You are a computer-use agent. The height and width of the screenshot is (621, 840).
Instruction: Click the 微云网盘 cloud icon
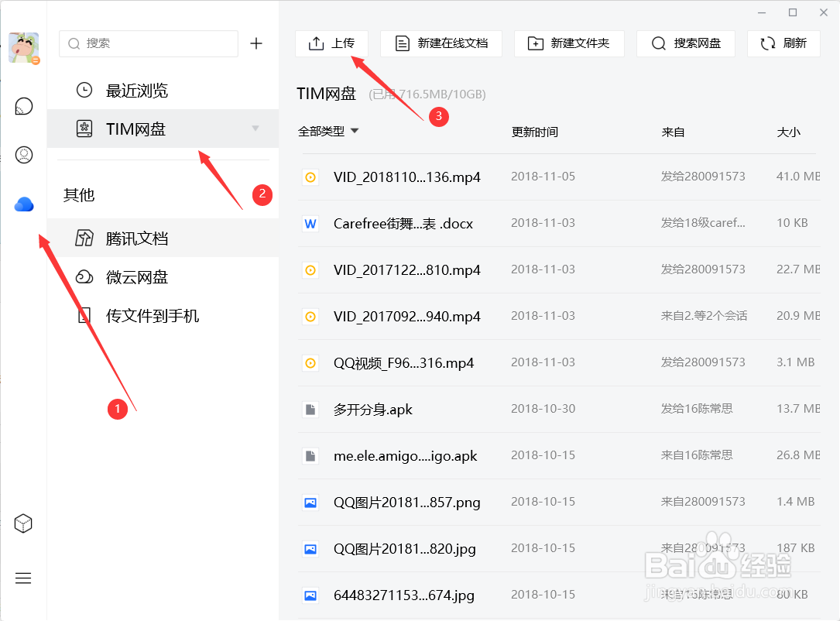84,277
